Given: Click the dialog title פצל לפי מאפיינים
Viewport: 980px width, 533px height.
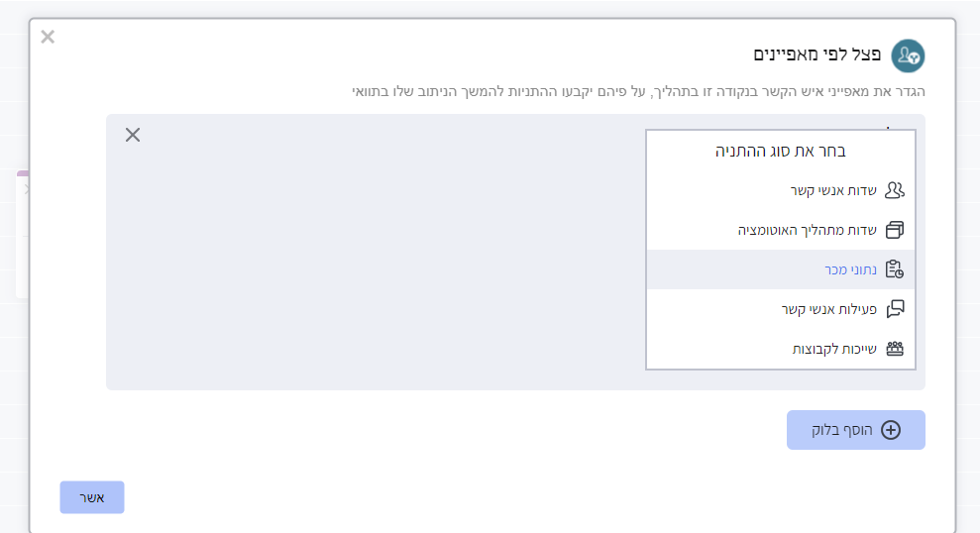Looking at the screenshot, I should [x=817, y=55].
